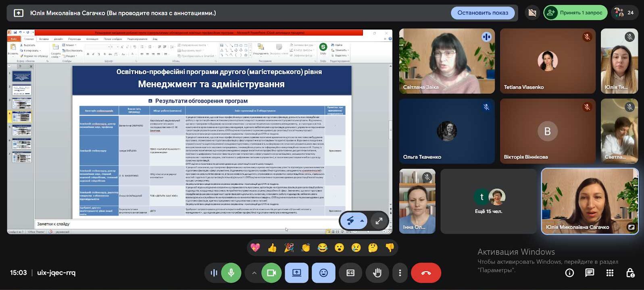Open the meeting details info icon
644x290 pixels.
click(569, 273)
